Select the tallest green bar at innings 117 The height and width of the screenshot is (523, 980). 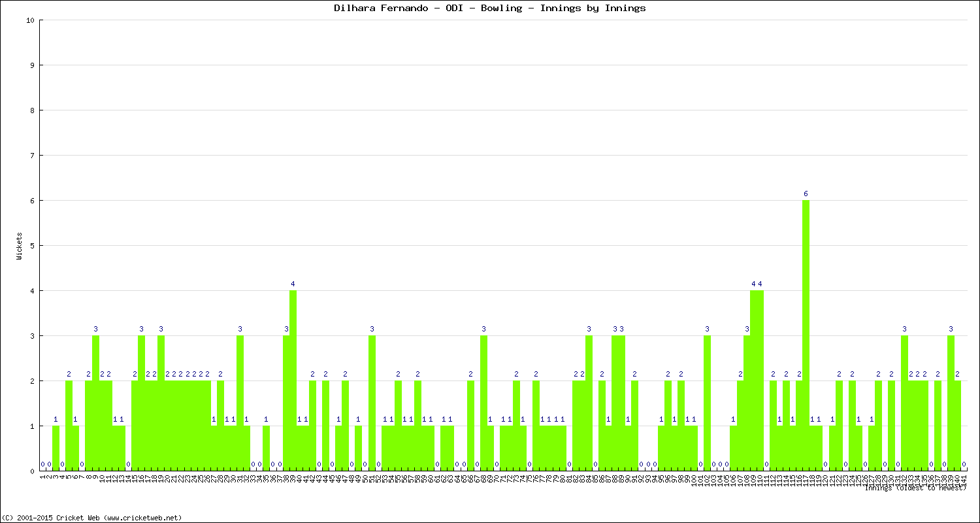point(806,335)
